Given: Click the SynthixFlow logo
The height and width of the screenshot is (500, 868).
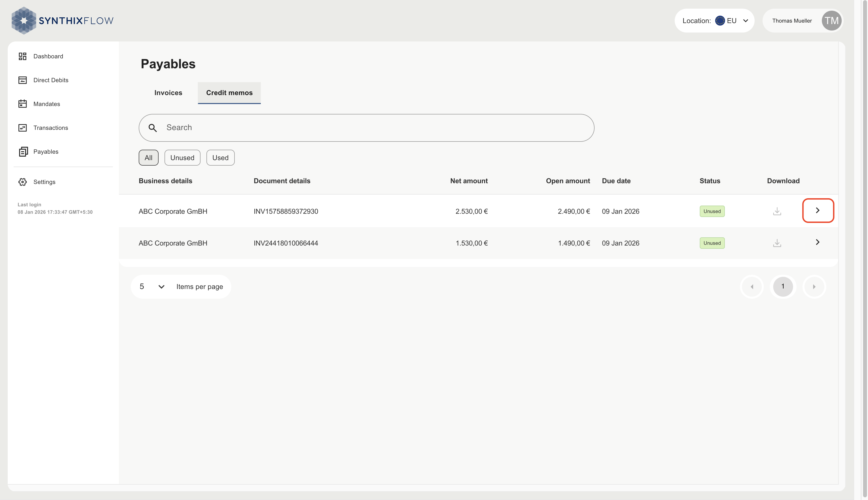Looking at the screenshot, I should click(63, 21).
